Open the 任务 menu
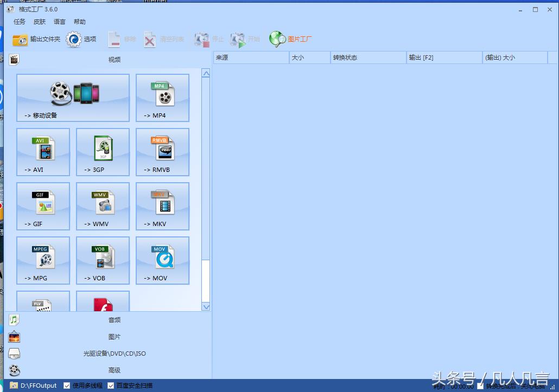Viewport: 559px width, 392px height. tap(19, 22)
